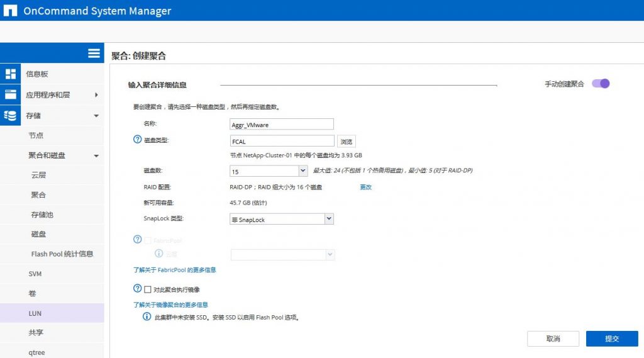The image size is (644, 358).
Task: Click the NetApp logo icon
Action: tap(10, 10)
